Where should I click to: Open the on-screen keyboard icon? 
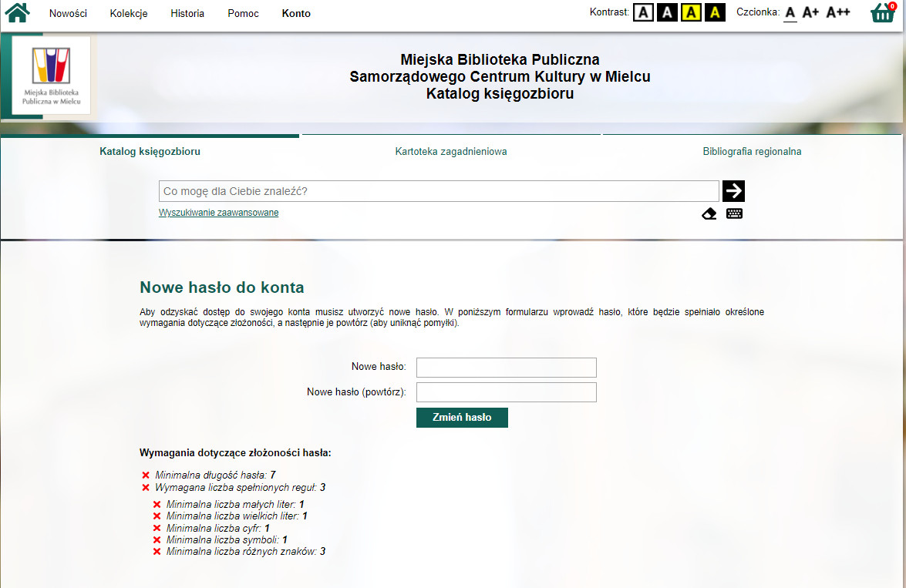(x=734, y=213)
